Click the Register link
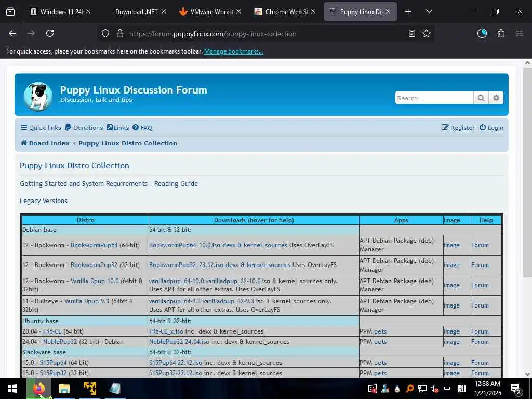 click(x=458, y=128)
